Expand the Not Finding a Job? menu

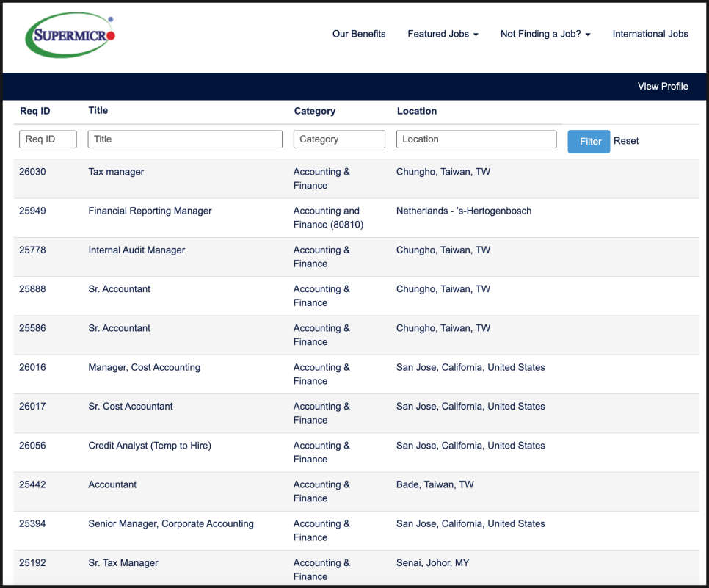point(545,34)
